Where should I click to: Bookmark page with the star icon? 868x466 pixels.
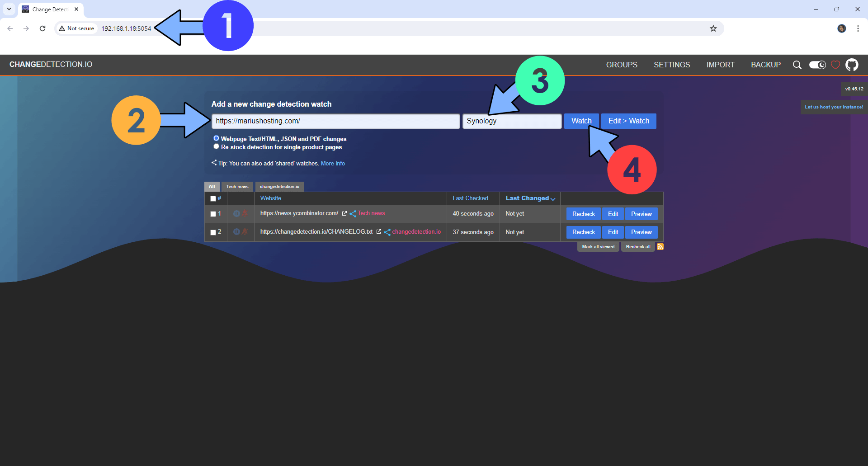(x=713, y=28)
